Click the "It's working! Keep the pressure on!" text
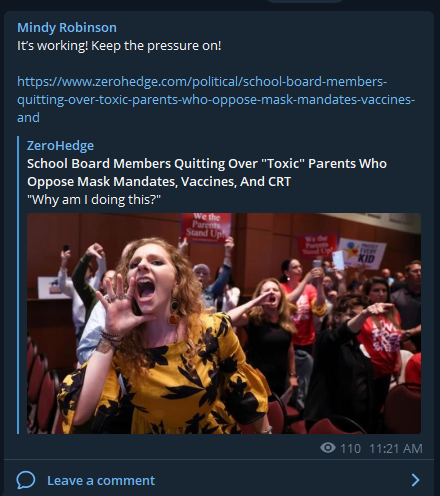Screen dimensions: 440x496 coord(119,46)
